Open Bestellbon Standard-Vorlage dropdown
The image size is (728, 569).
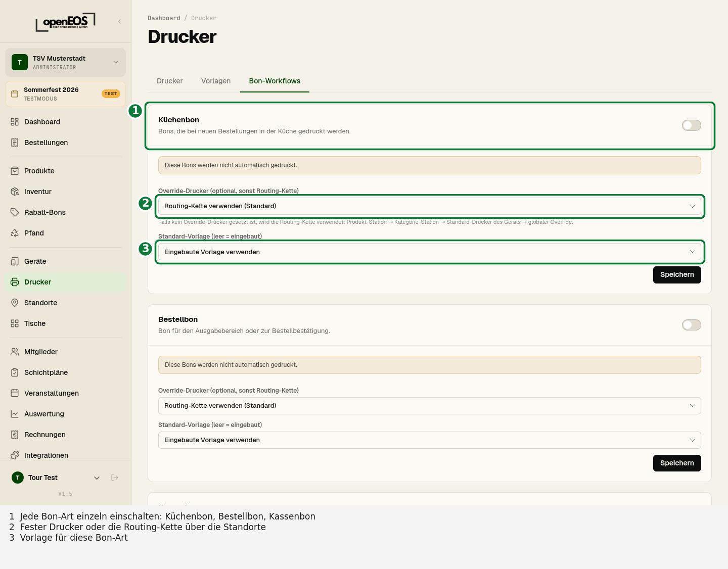point(429,440)
